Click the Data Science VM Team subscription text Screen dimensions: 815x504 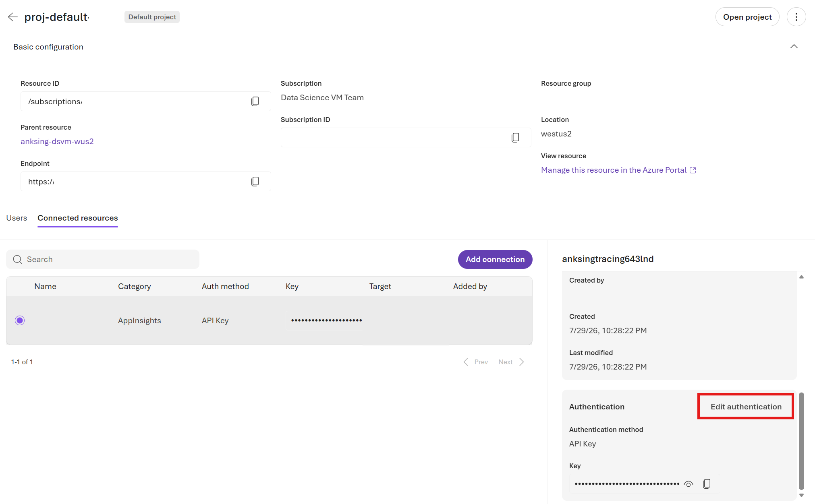point(322,97)
